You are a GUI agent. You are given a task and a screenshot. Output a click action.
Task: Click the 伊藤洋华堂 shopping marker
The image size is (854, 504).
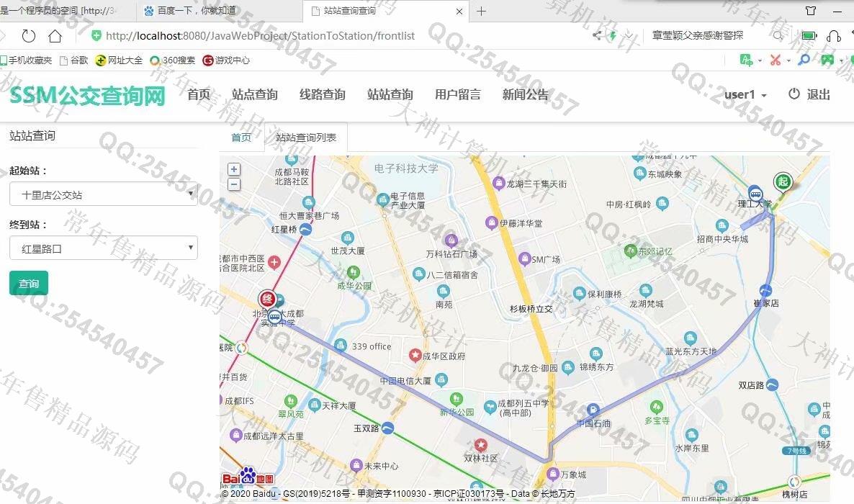(491, 222)
